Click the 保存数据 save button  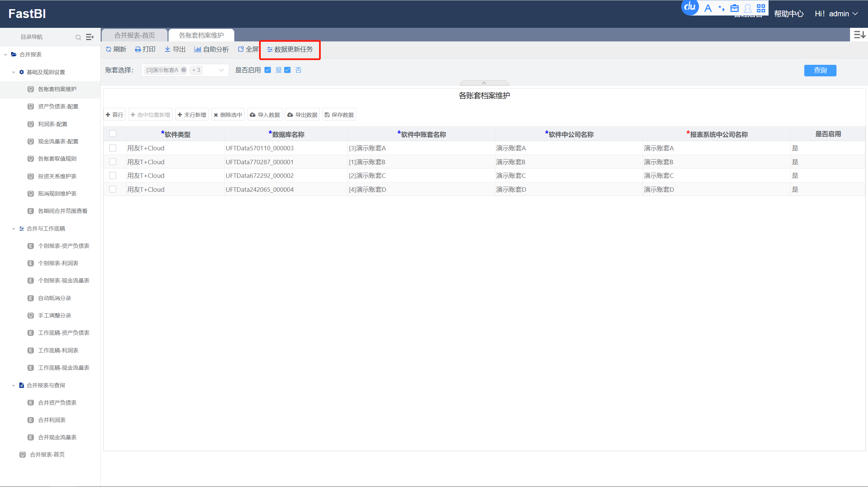point(339,115)
